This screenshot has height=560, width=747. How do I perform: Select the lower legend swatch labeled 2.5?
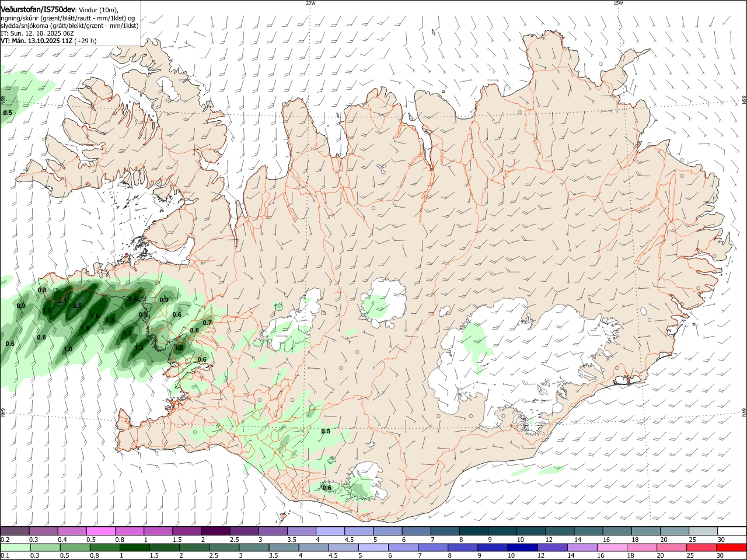pos(224,547)
